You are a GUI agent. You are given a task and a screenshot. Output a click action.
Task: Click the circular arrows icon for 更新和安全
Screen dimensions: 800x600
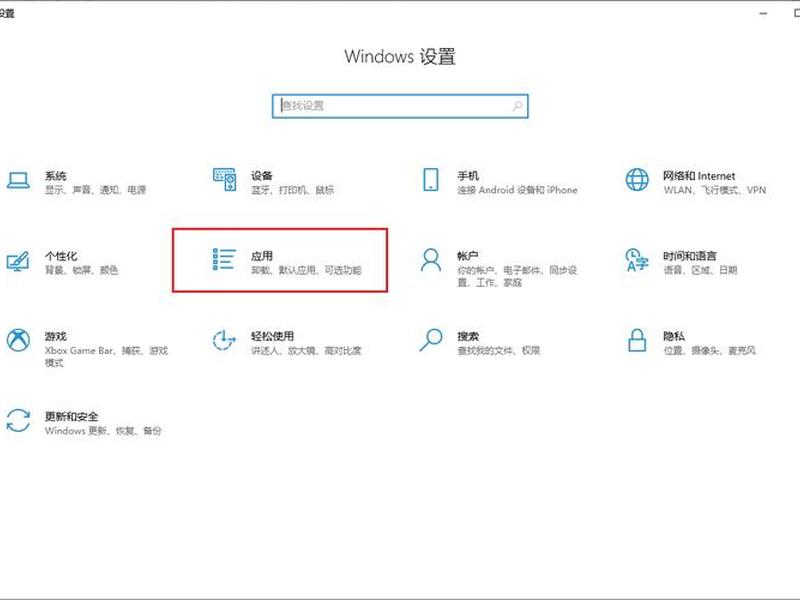(x=18, y=420)
